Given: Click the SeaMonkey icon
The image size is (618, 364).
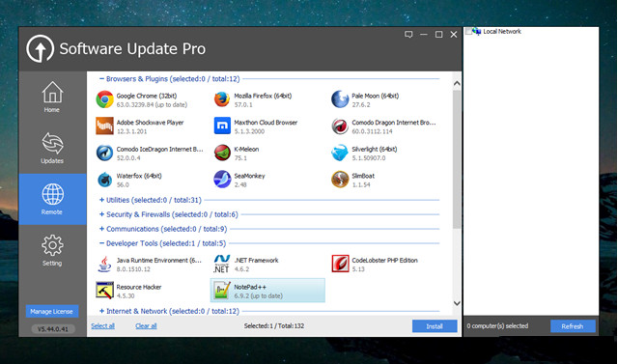Looking at the screenshot, I should point(222,180).
